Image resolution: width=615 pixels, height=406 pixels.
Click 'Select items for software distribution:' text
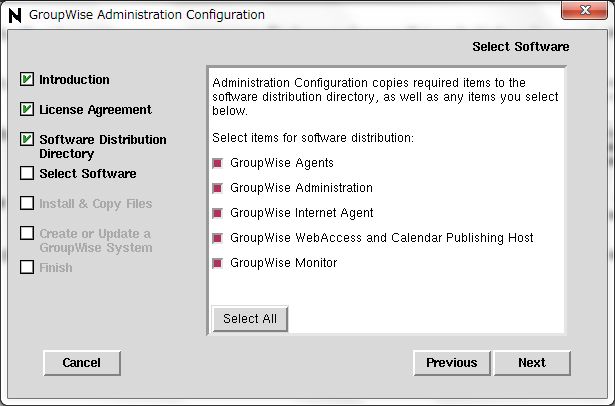pos(313,138)
